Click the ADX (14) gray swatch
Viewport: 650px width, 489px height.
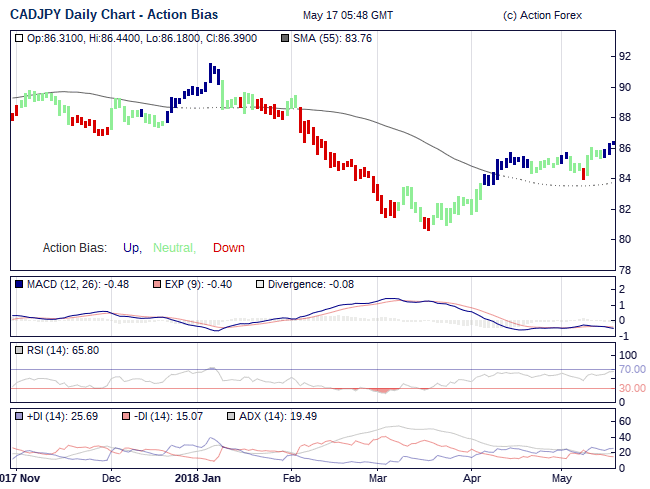pyautogui.click(x=231, y=416)
